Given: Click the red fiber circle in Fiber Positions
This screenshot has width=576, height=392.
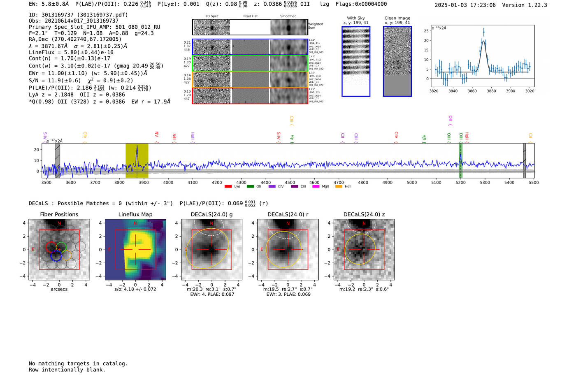Looking at the screenshot, I should click(x=51, y=247).
